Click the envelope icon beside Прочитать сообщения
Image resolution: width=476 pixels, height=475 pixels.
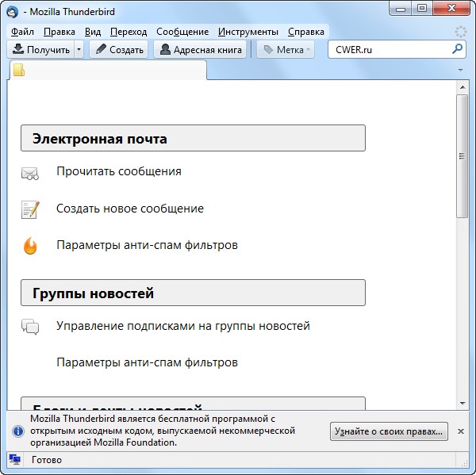(x=30, y=173)
